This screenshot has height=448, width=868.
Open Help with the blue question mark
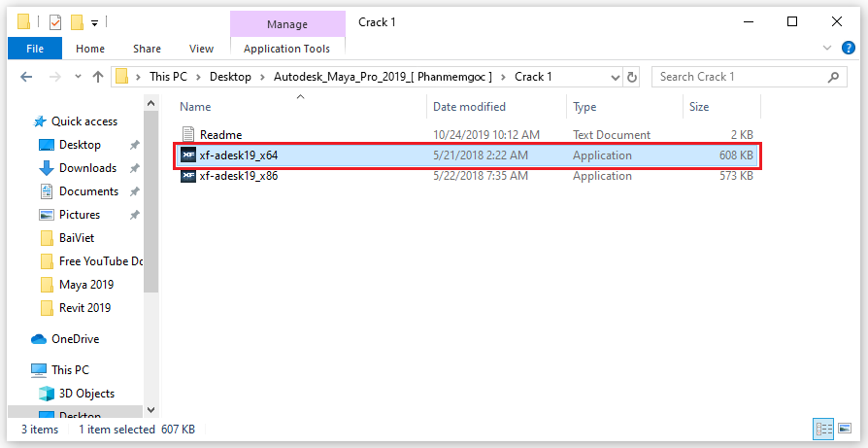(848, 48)
